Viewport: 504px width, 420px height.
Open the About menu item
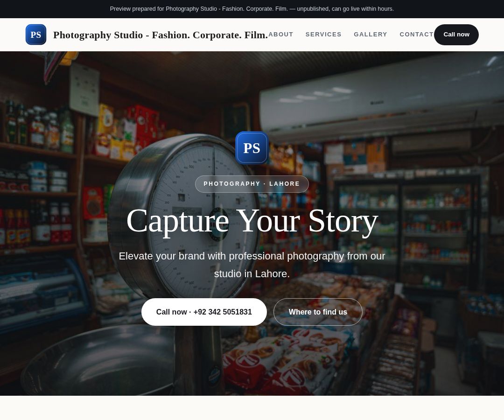(280, 35)
